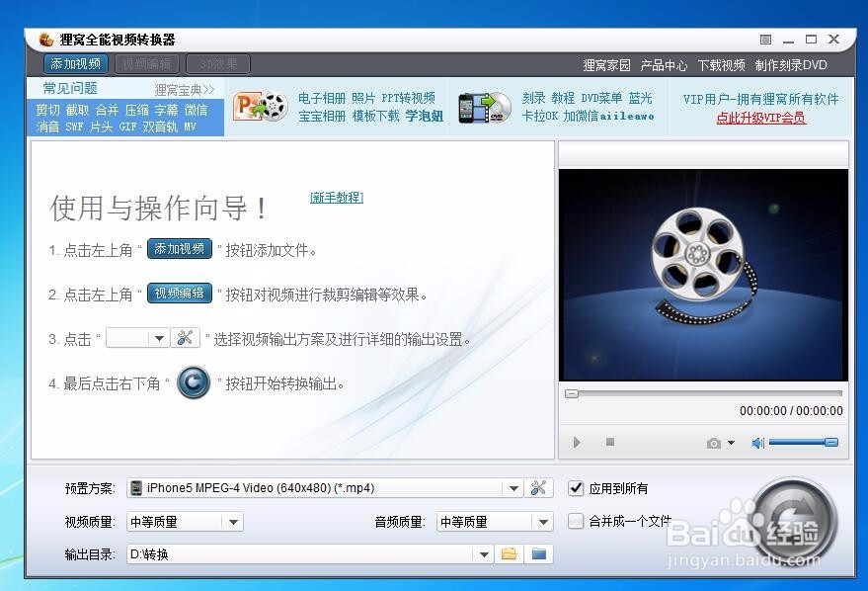Screen dimensions: 868x591
Task: Click the 卡拉OK link
Action: 540,116
